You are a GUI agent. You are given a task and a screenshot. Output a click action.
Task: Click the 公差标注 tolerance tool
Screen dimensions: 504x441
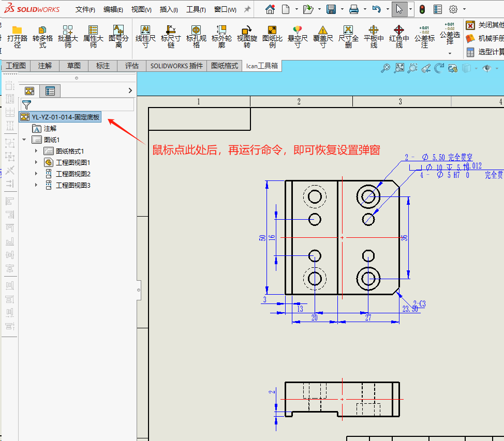424,31
